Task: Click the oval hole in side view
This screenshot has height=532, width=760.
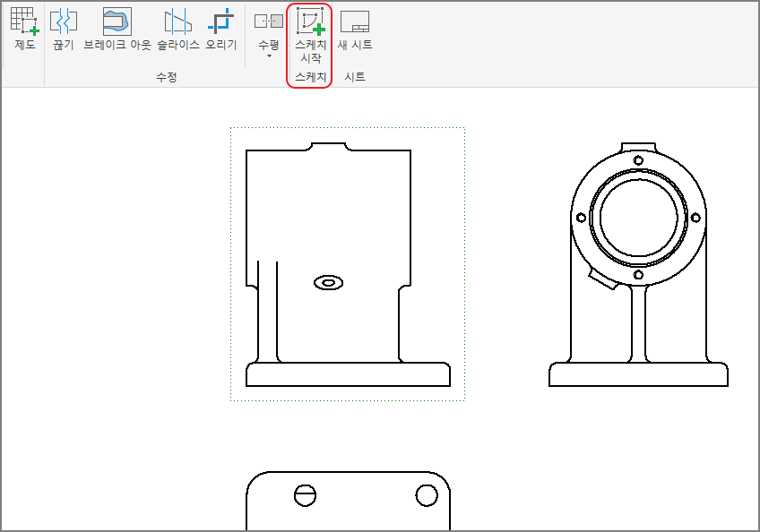Action: pyautogui.click(x=329, y=283)
